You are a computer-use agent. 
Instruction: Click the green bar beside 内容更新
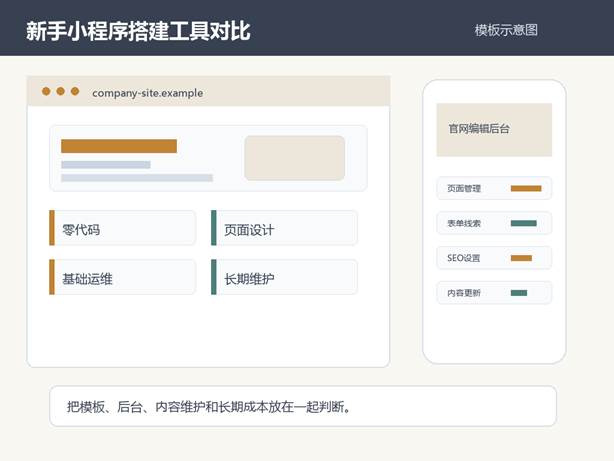click(519, 293)
